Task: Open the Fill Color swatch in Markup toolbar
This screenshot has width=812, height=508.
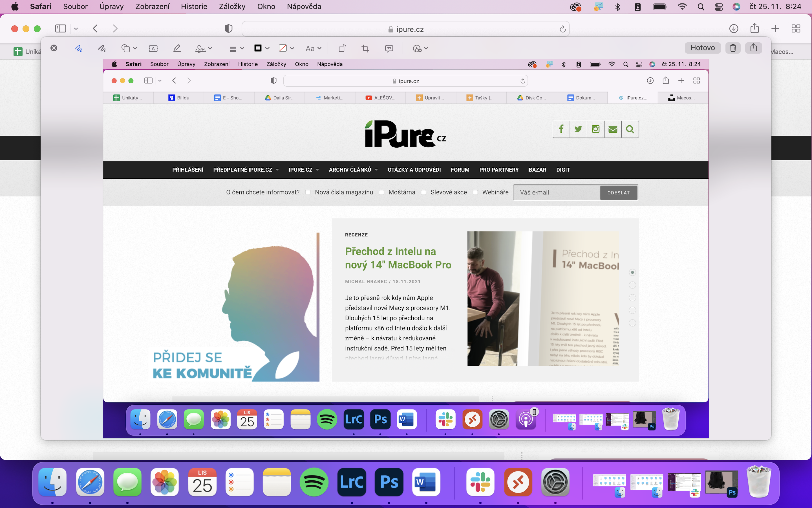Action: 286,48
